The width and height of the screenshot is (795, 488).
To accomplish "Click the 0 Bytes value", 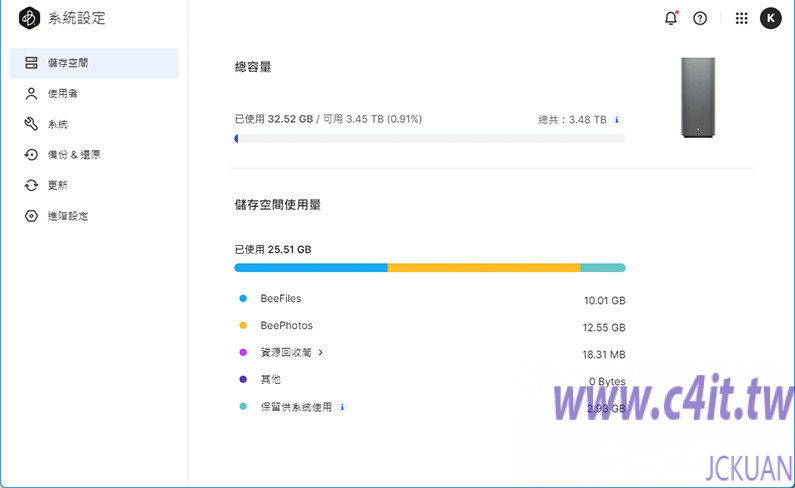I will click(607, 381).
